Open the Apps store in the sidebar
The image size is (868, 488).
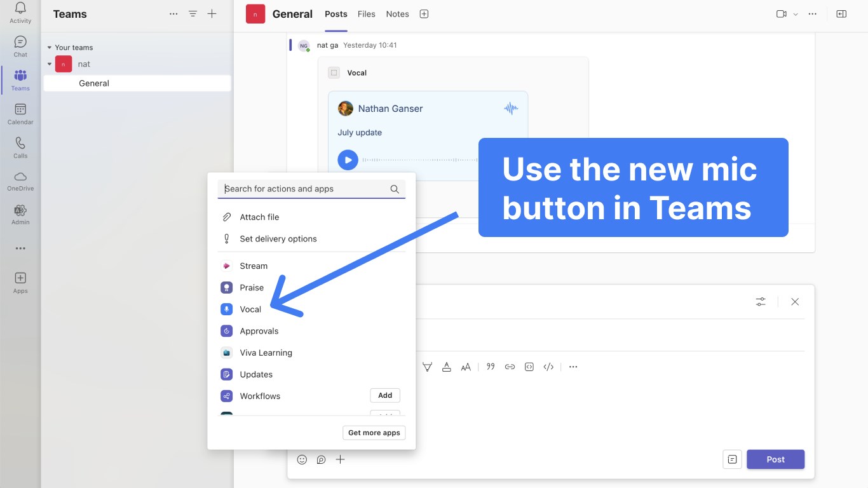tap(20, 283)
